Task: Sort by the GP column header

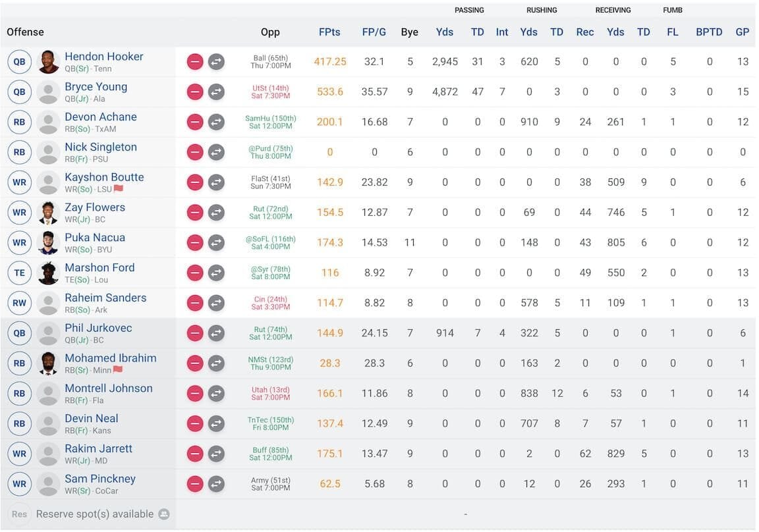Action: [x=743, y=32]
